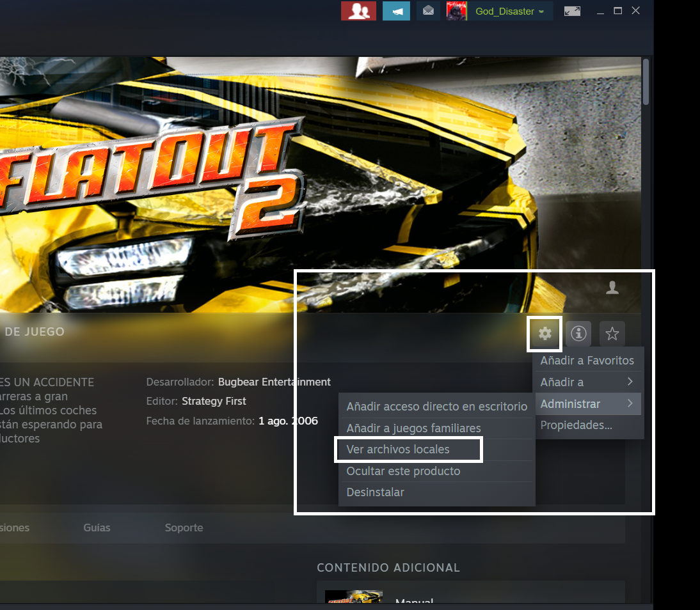Click the CONTENIDO ADICIONAL heading
The image size is (700, 610).
click(x=388, y=568)
